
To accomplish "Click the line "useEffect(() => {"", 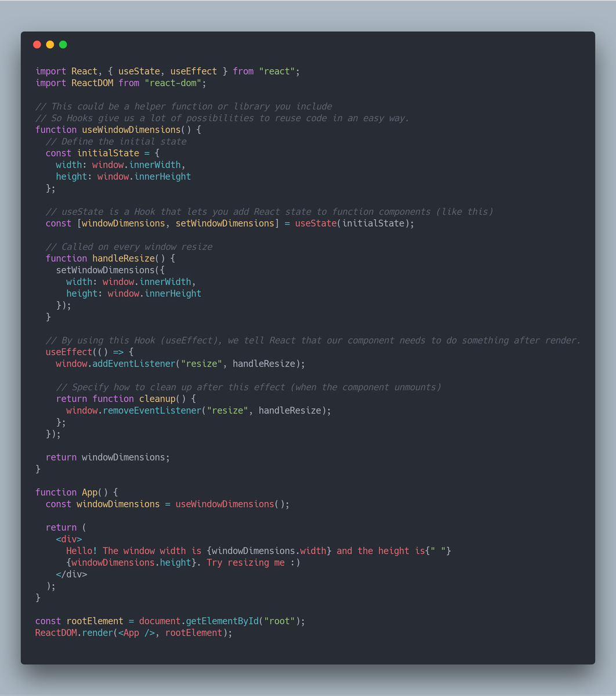I will (x=90, y=352).
